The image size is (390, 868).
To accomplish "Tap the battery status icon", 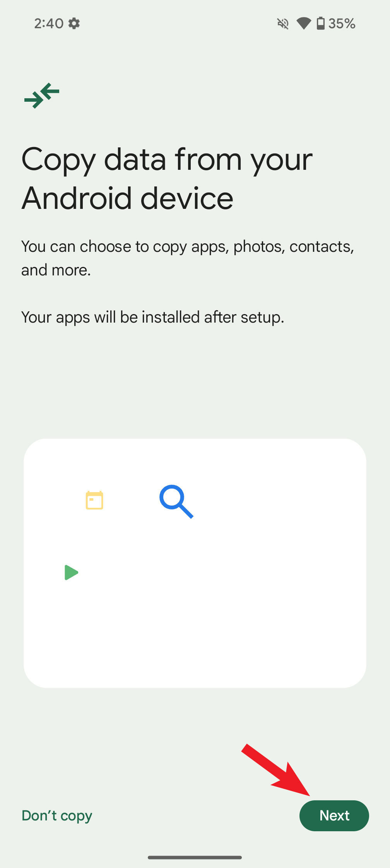I will coord(321,24).
